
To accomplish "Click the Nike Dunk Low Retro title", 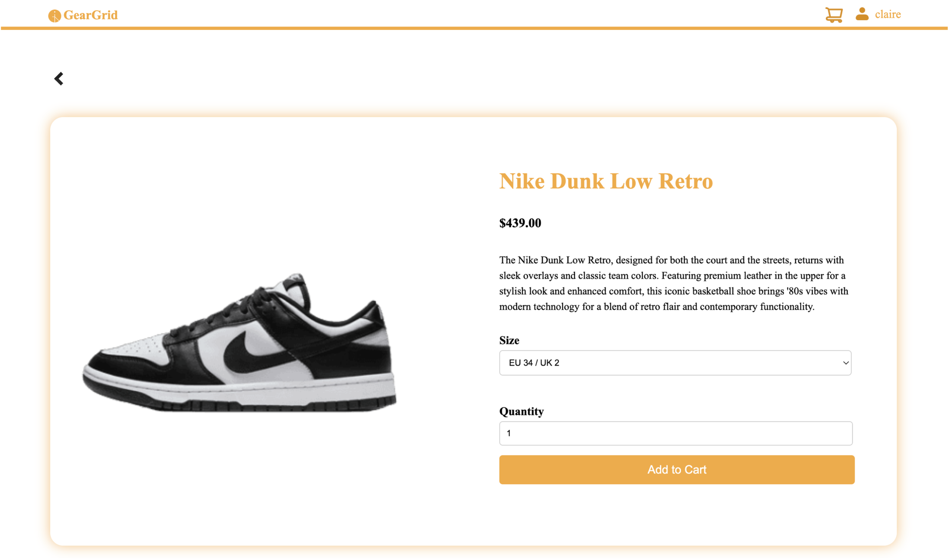I will coord(606,181).
